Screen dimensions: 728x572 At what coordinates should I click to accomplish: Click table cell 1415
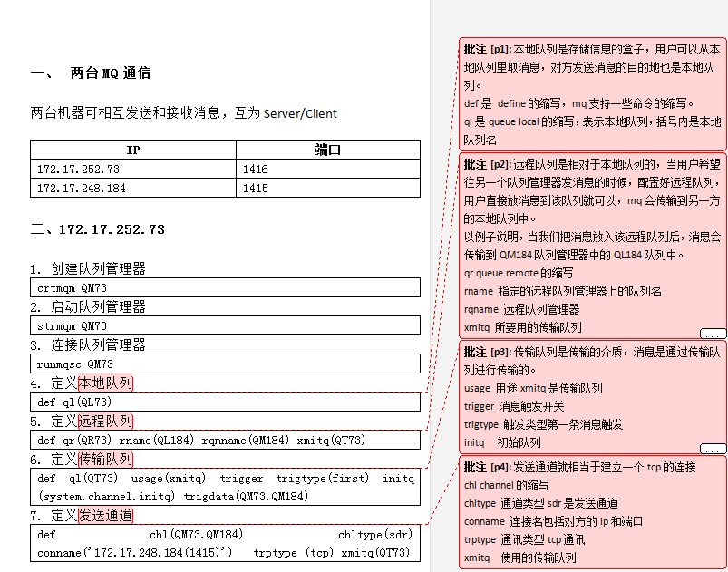(x=328, y=188)
